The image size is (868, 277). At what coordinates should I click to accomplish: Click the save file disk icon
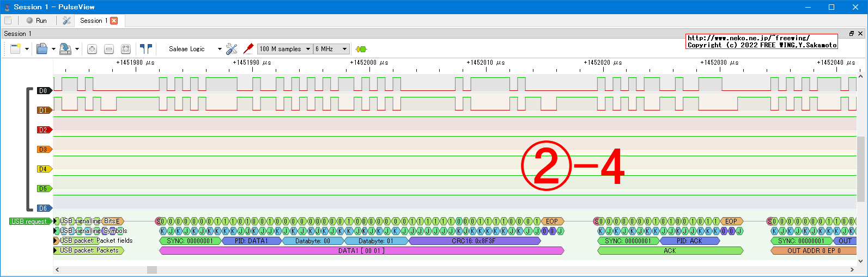[x=65, y=49]
